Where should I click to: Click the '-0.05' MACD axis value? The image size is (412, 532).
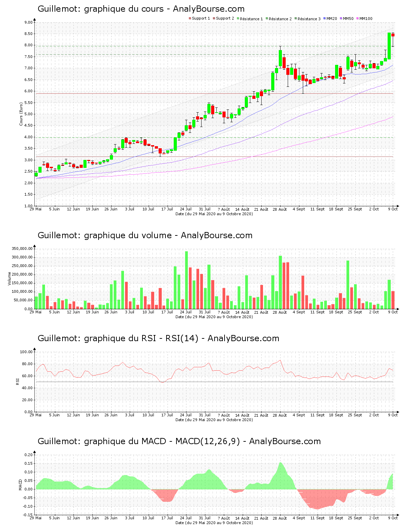[27, 498]
